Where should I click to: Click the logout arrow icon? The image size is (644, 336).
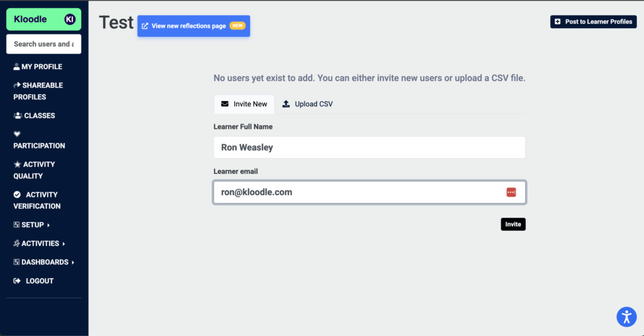coord(17,281)
